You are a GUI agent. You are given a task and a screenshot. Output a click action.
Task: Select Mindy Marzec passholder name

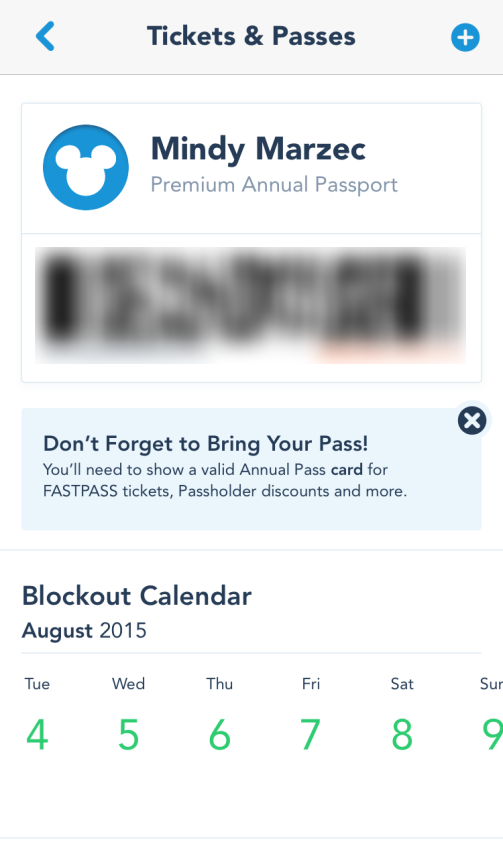(x=258, y=149)
